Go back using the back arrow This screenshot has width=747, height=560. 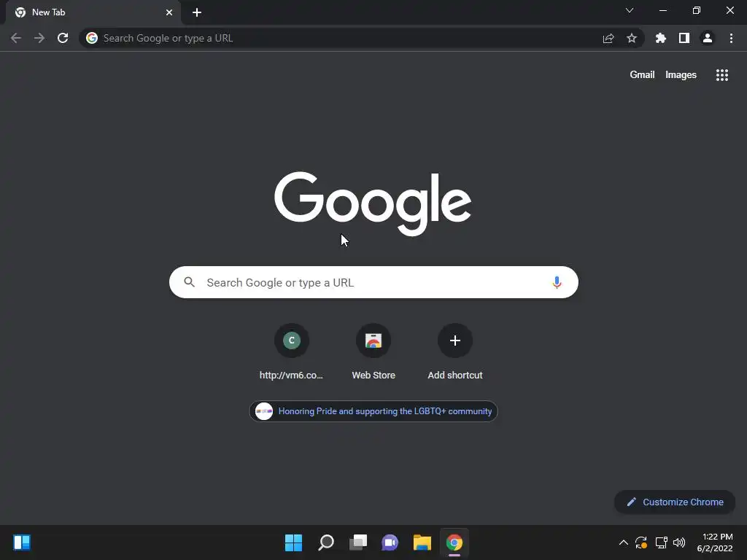[x=16, y=38]
